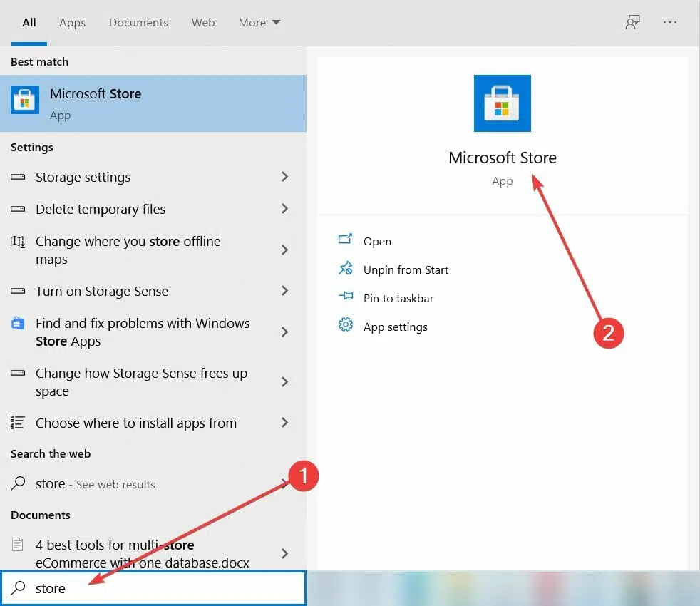Expand the Windows Store Apps troubleshooter chevron

(284, 332)
